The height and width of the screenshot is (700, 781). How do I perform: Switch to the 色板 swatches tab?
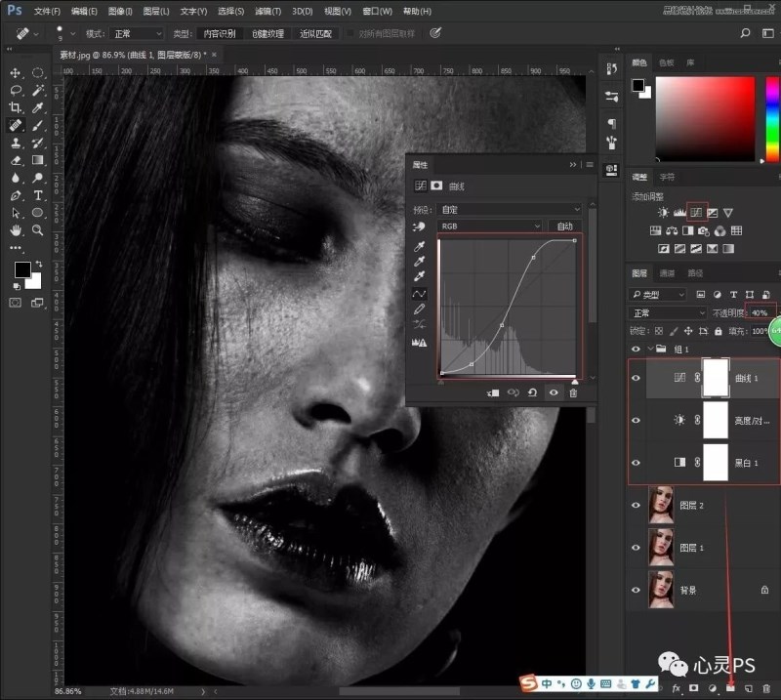pyautogui.click(x=667, y=62)
